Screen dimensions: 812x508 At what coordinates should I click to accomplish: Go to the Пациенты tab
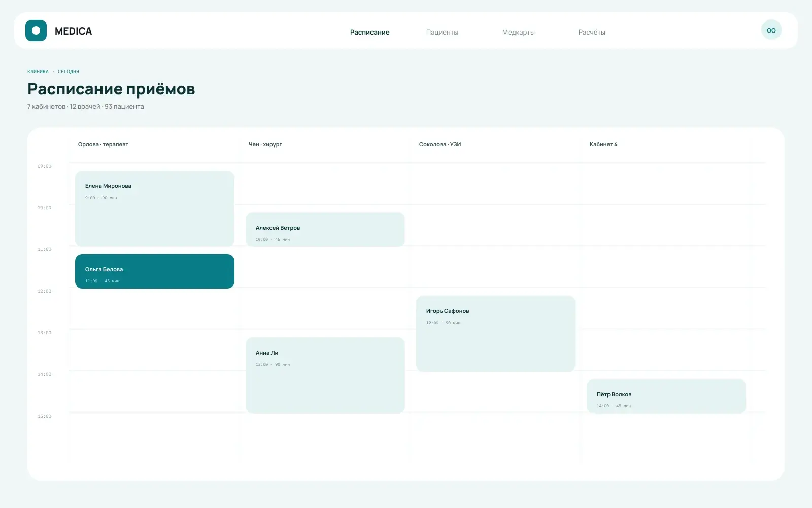442,32
